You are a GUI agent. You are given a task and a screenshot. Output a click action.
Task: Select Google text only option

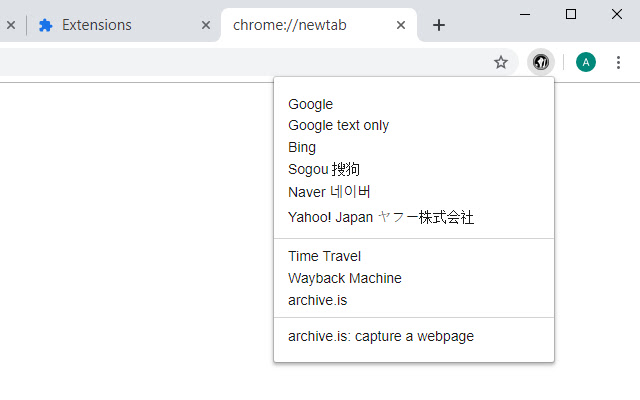coord(338,125)
